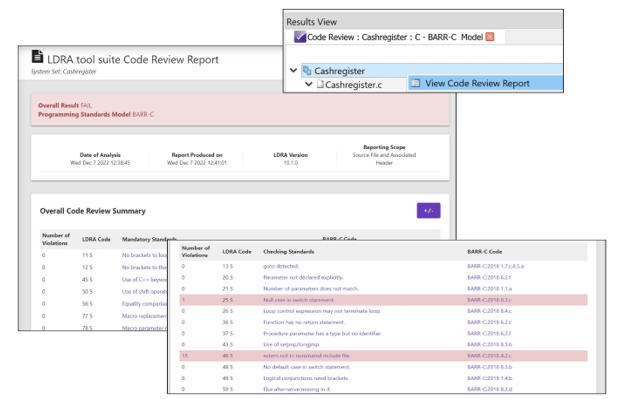
Task: Open mandatory standard link in 12 S row
Action: [144, 267]
